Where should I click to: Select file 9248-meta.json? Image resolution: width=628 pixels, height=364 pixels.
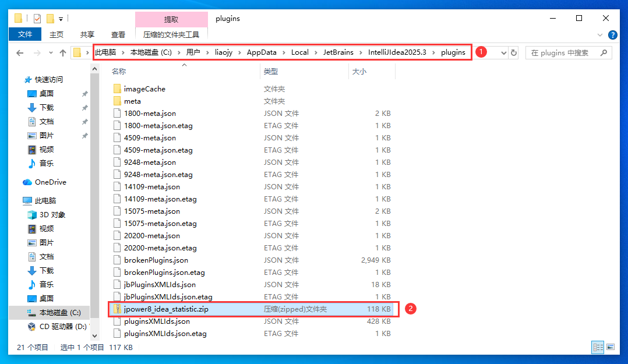(150, 162)
